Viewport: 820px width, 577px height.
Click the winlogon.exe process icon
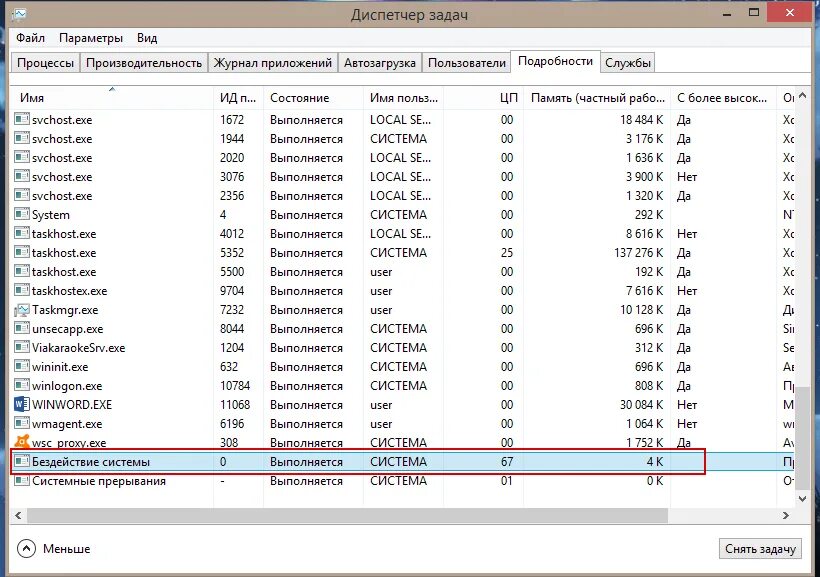22,385
